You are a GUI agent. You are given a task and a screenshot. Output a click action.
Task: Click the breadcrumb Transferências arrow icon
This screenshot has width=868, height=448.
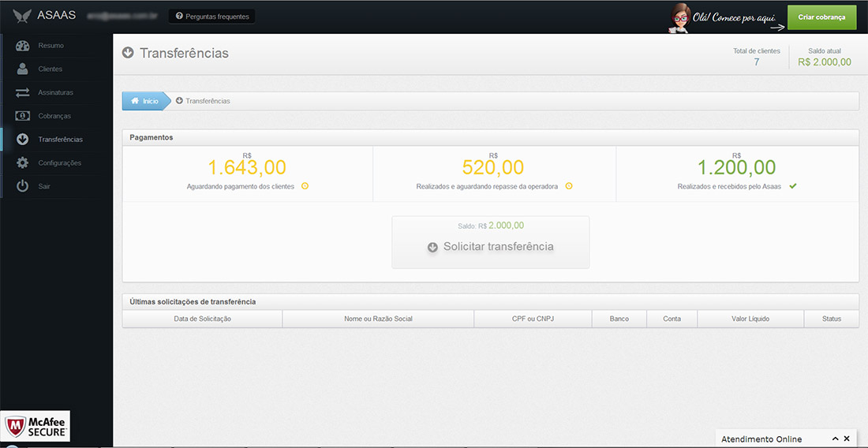pos(179,101)
